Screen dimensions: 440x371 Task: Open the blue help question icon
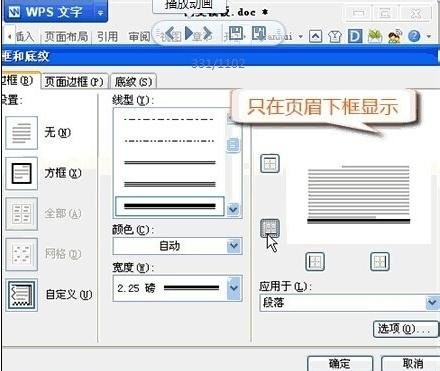414,36
